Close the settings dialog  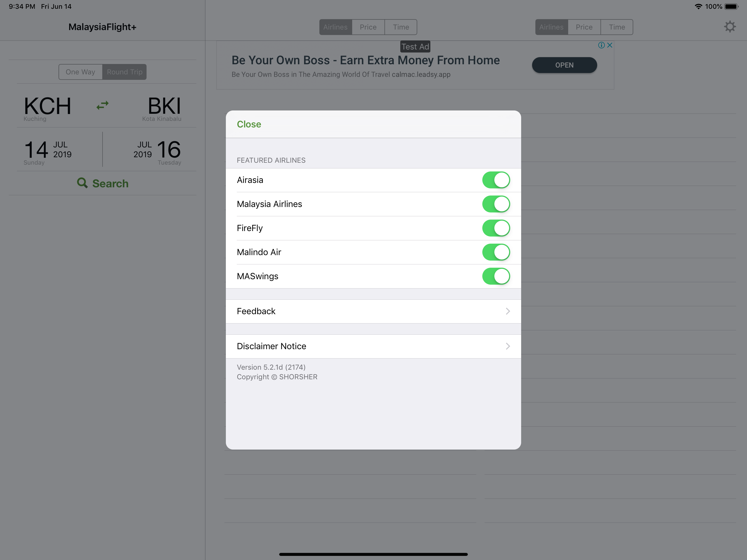(249, 124)
